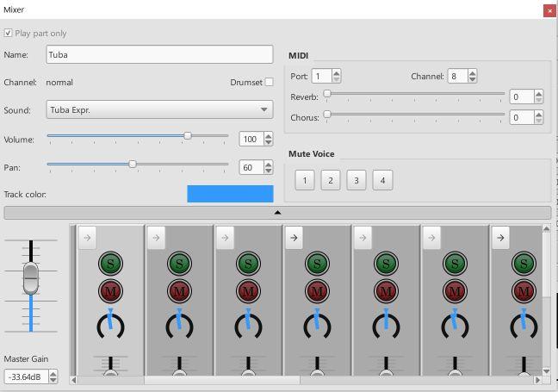The image size is (558, 392).
Task: Mute the seventh channel strip
Action: tap(524, 291)
